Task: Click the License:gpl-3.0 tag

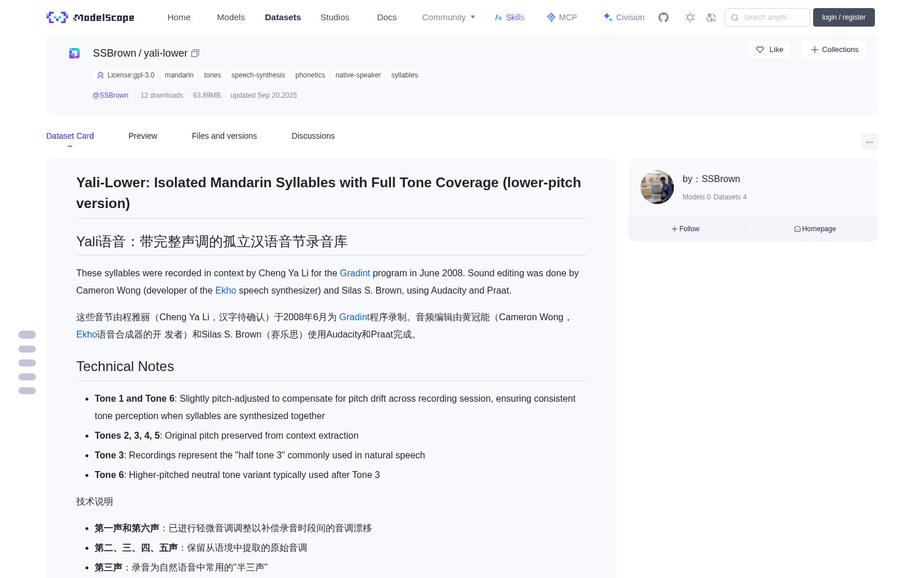Action: pos(125,75)
